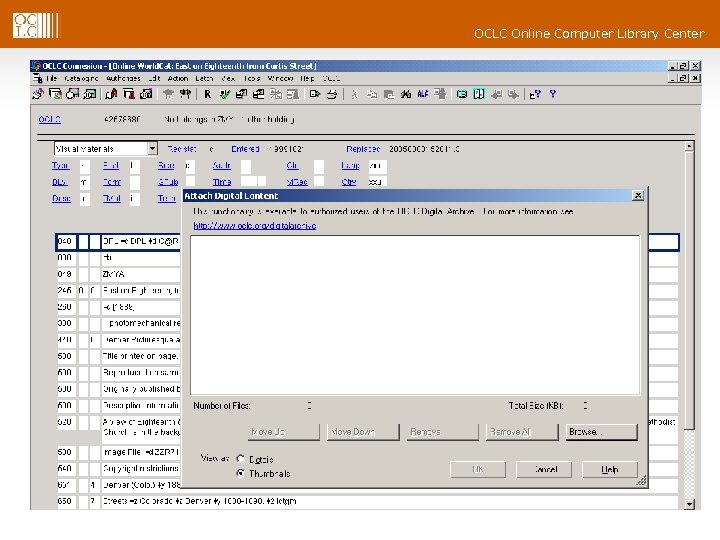The image size is (720, 540).
Task: Open the Action menu
Action: (178, 79)
